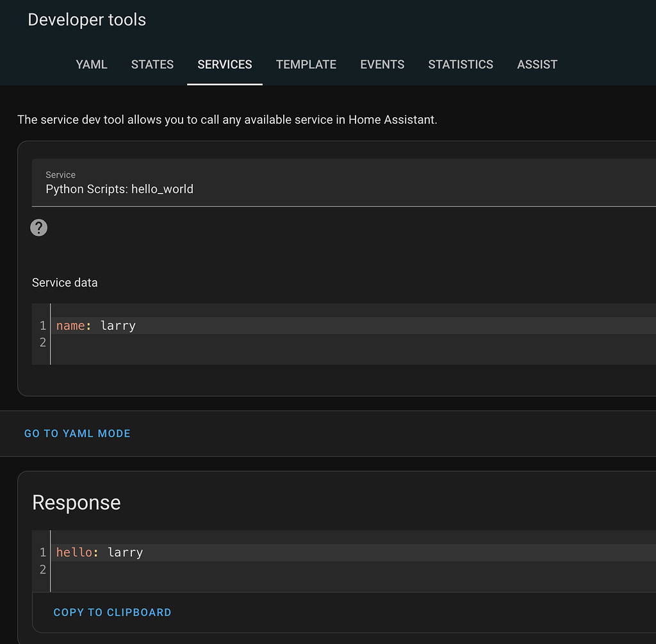Viewport: 656px width, 644px height.
Task: Click the Service data label
Action: pyautogui.click(x=64, y=282)
